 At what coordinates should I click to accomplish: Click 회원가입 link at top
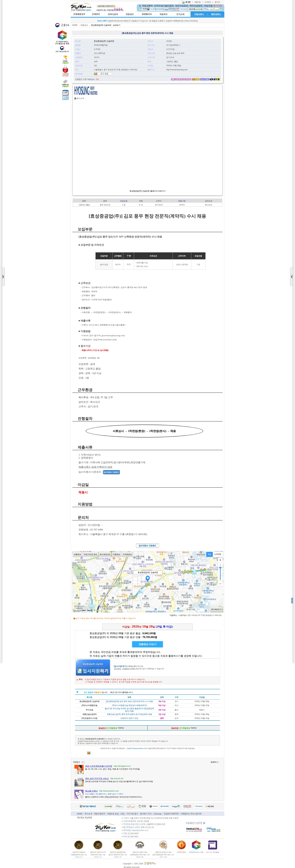197,2
